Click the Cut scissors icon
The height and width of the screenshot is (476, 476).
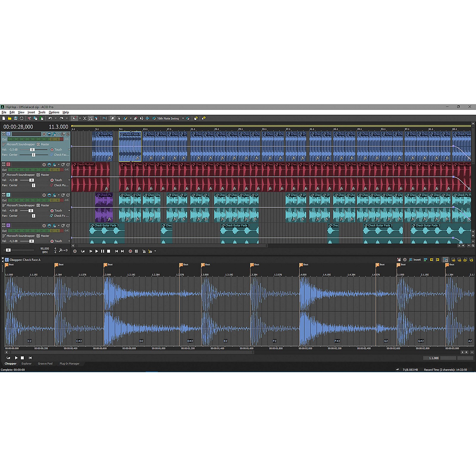[29, 118]
